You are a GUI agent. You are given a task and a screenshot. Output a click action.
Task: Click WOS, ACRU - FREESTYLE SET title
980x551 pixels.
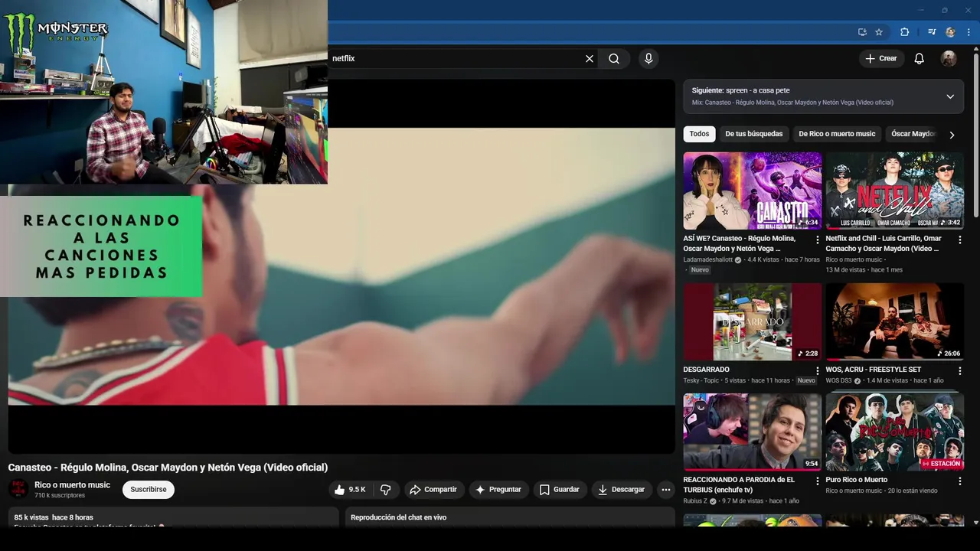coord(874,370)
